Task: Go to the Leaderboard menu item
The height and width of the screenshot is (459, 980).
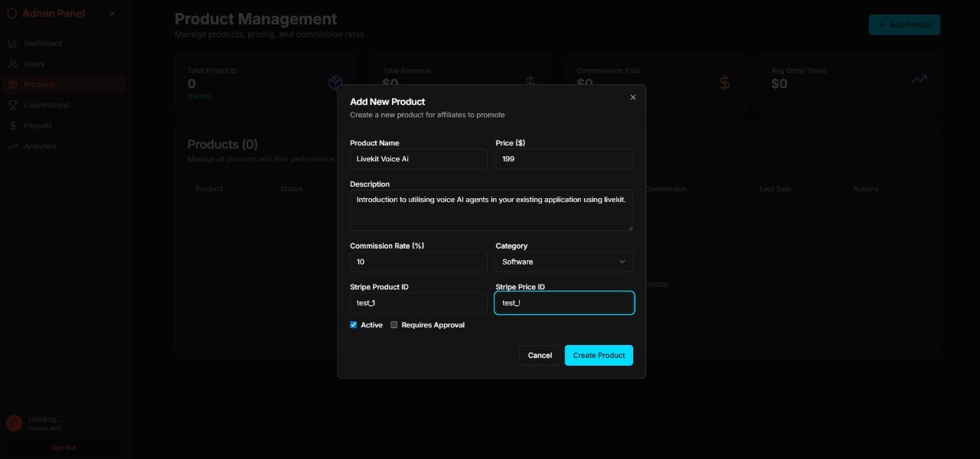Action: 46,105
